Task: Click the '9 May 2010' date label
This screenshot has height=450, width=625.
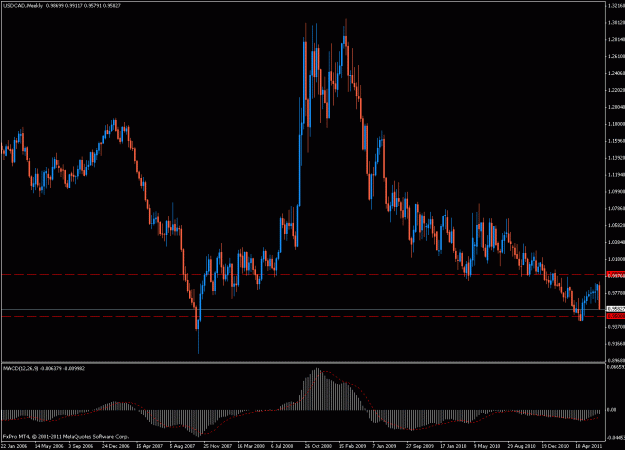Action: point(487,446)
